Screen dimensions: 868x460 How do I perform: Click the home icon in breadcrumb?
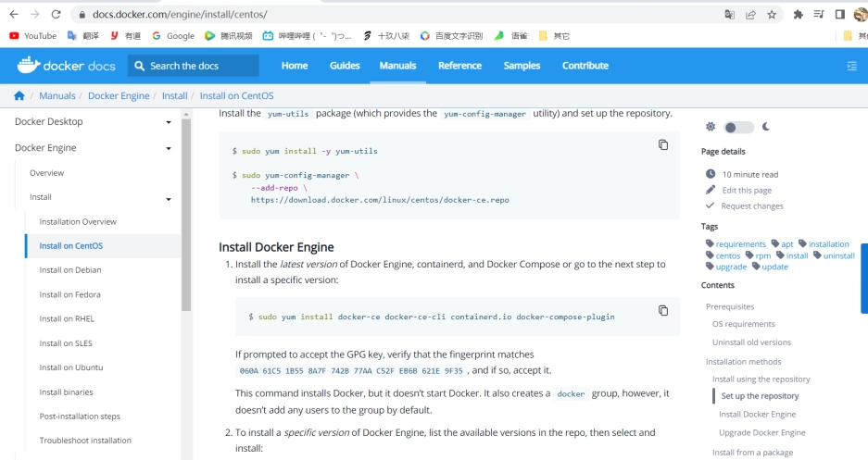coord(19,96)
